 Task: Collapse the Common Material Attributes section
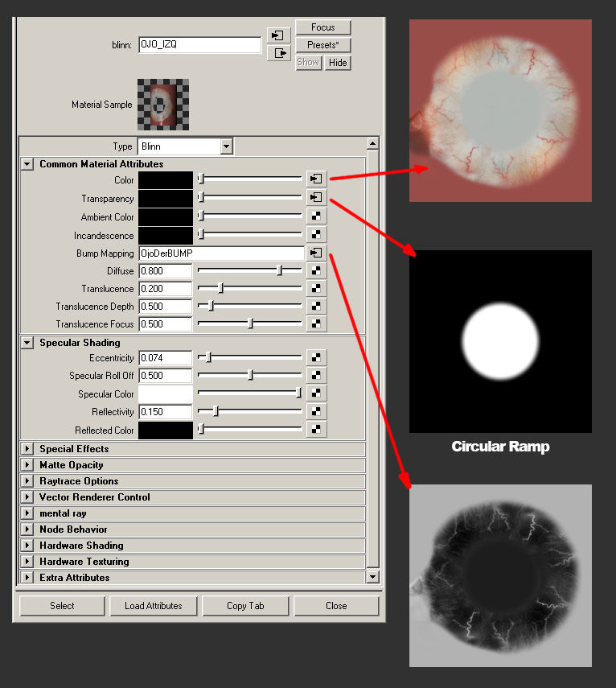27,164
